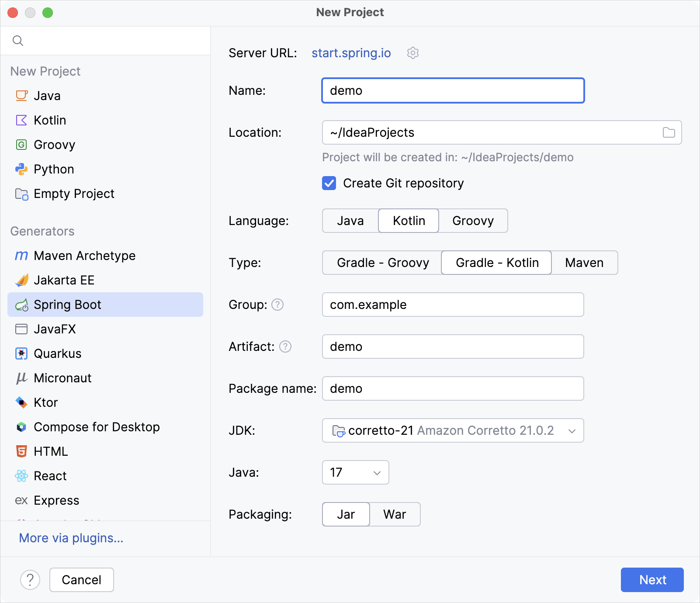Focus the Artifact field

click(x=453, y=347)
